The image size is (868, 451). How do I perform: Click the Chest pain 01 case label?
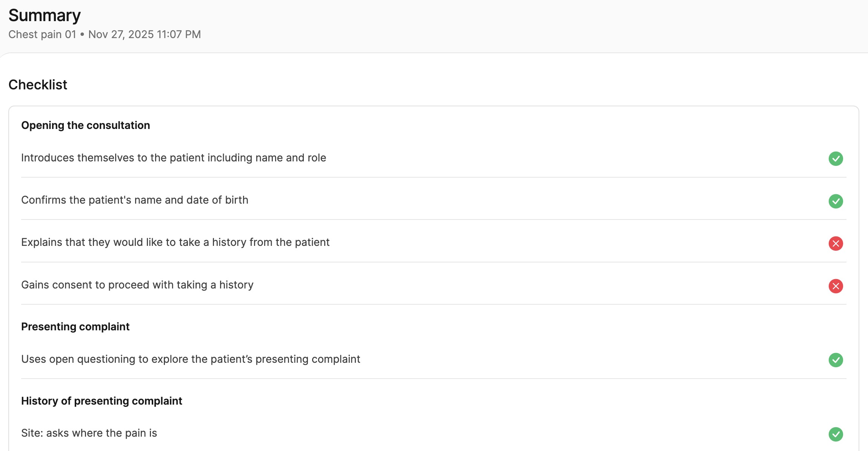[42, 34]
